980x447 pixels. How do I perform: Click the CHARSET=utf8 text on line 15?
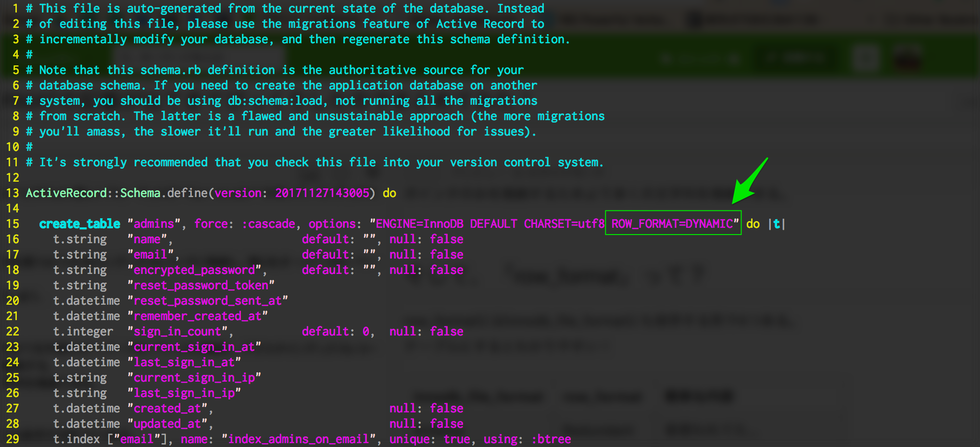(x=564, y=224)
